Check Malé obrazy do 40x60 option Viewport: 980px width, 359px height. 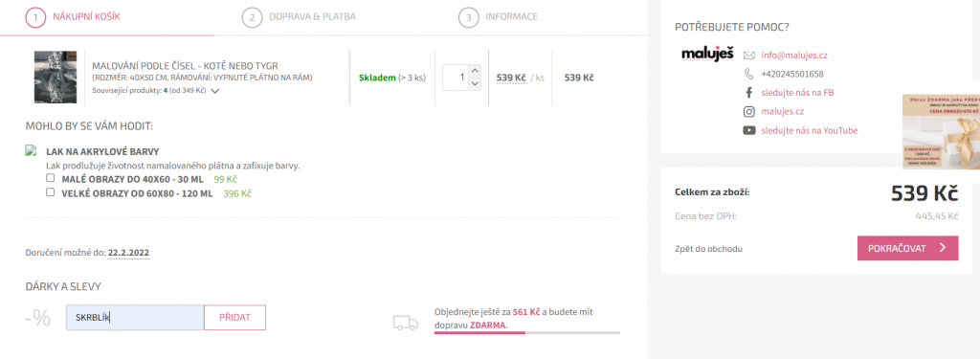(50, 178)
